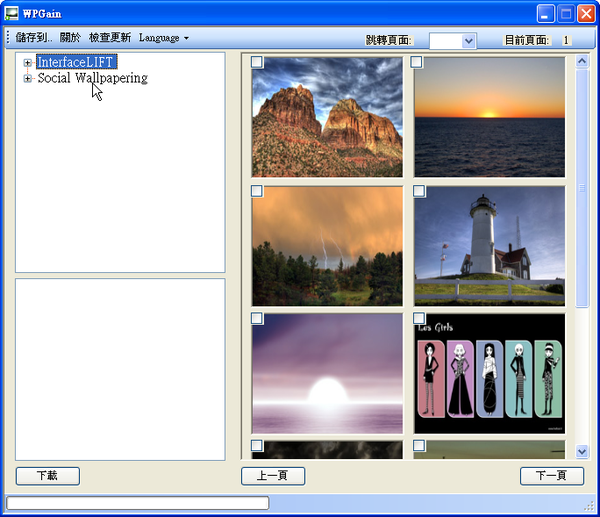600x517 pixels.
Task: Check the ocean sunset wallpaper checkbox
Action: coord(416,62)
